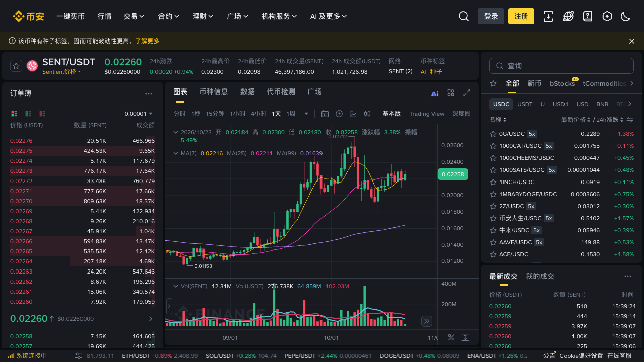Click the percent scale icon below chart
This screenshot has height=362, width=644.
451,337
